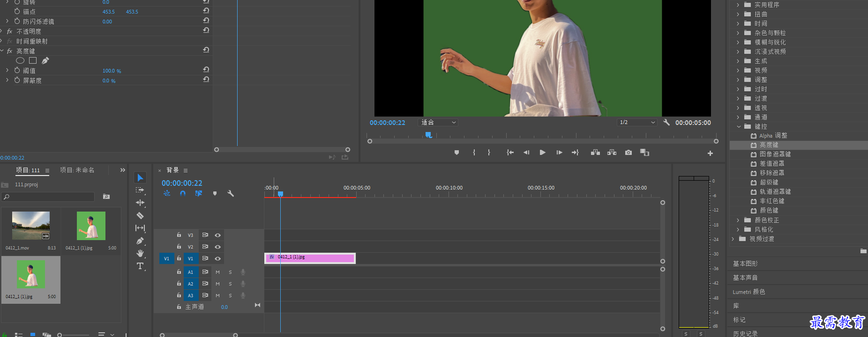Select the Selection tool arrow

pyautogui.click(x=140, y=177)
